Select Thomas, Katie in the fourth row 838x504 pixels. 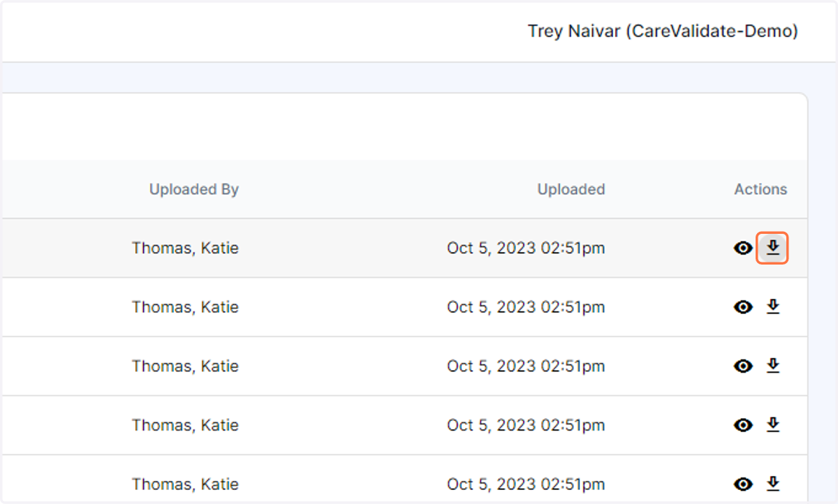click(x=185, y=425)
